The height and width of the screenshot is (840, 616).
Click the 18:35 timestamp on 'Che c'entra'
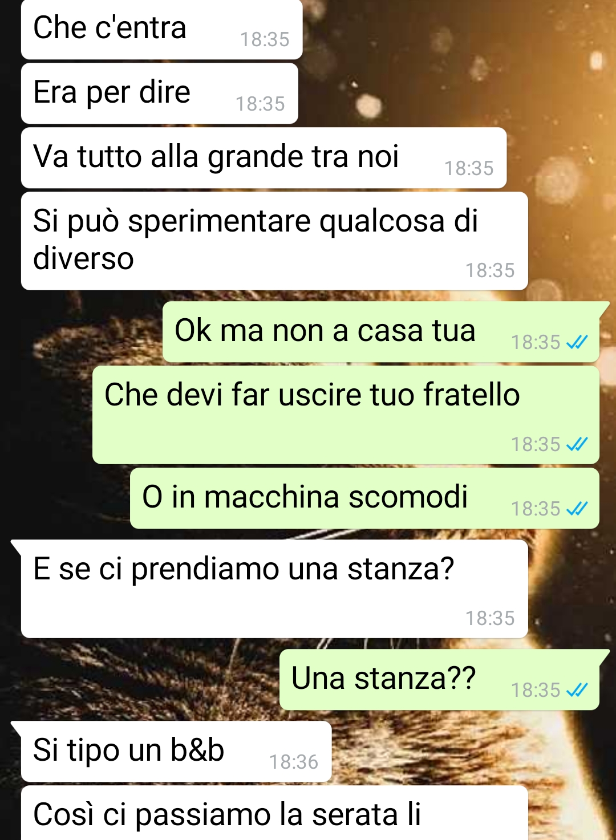265,39
